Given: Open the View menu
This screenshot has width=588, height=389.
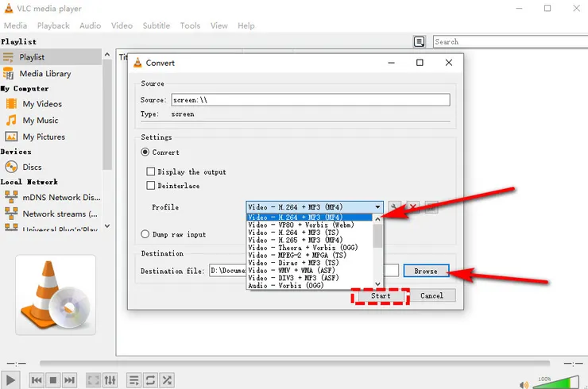Looking at the screenshot, I should [219, 25].
